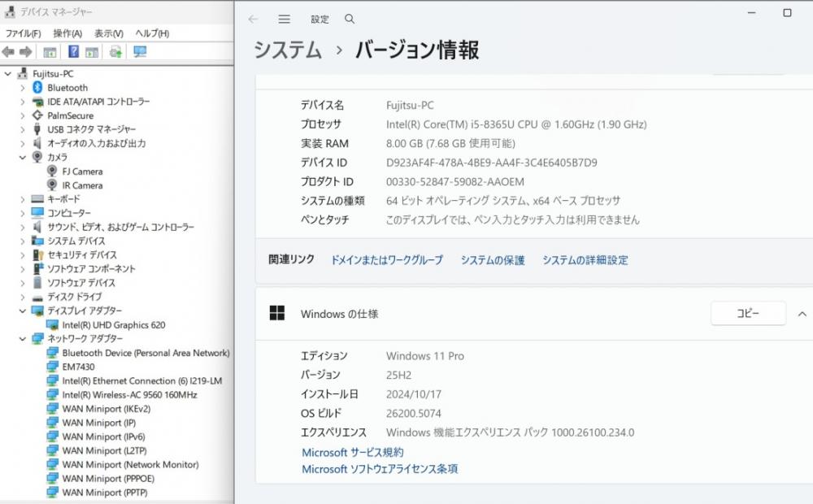Collapse the ディスプレイ アダプター category
813x504 pixels.
pyautogui.click(x=22, y=311)
